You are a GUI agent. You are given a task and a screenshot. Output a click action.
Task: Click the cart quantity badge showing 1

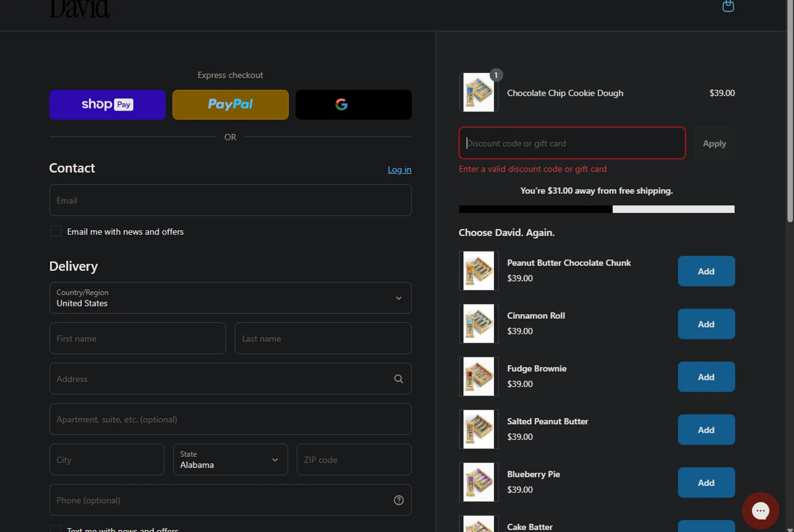(x=496, y=75)
